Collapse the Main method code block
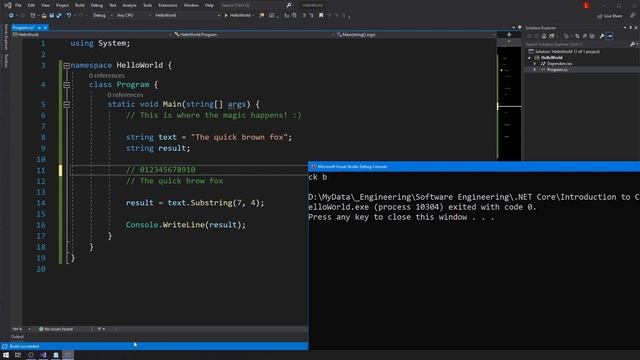The image size is (640, 360). click(x=67, y=104)
